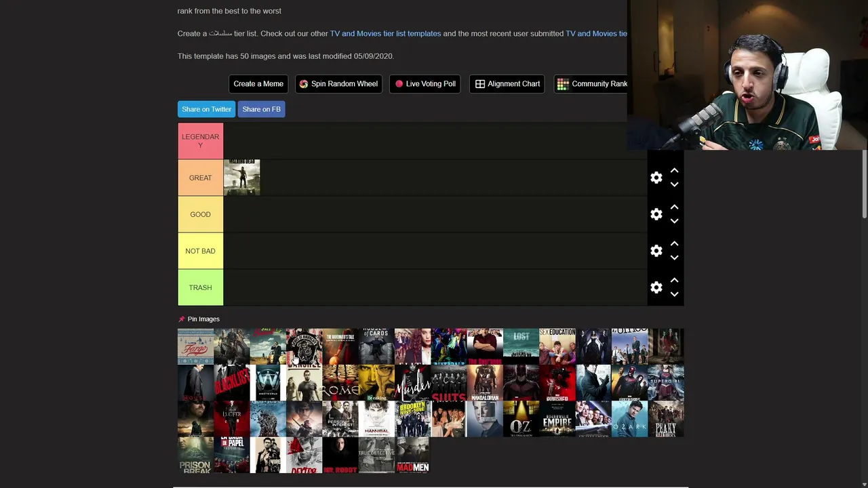Open the Alignment Chart option
Screen dimensions: 868x488
coord(507,84)
